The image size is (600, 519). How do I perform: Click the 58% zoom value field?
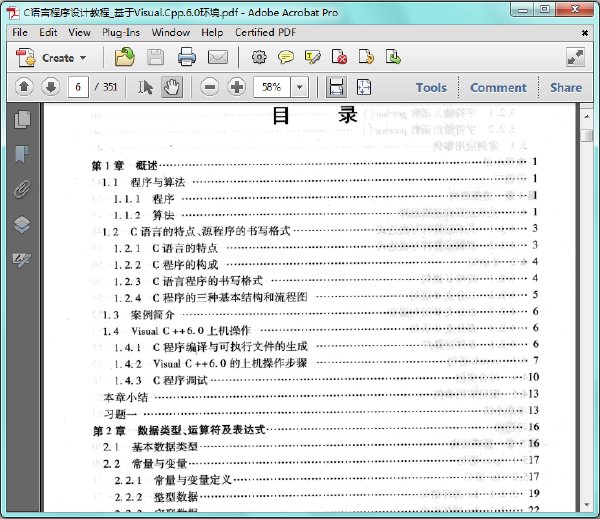pos(272,87)
